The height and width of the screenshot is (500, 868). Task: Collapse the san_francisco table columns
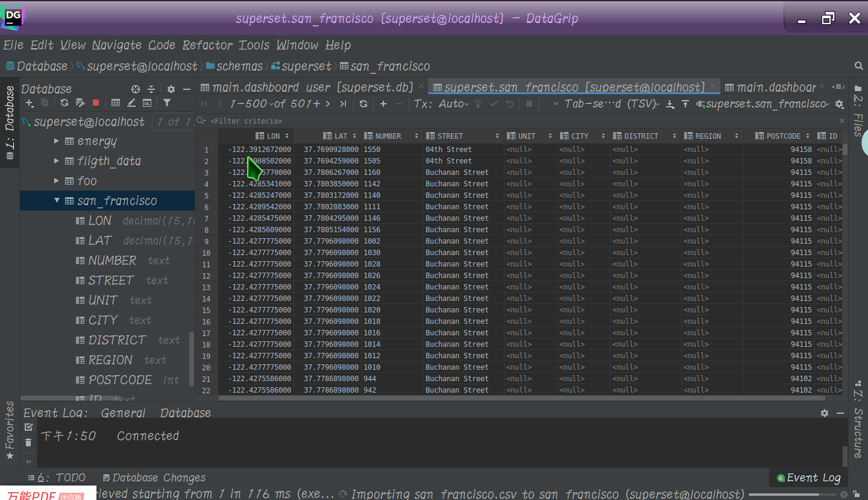[x=56, y=200]
